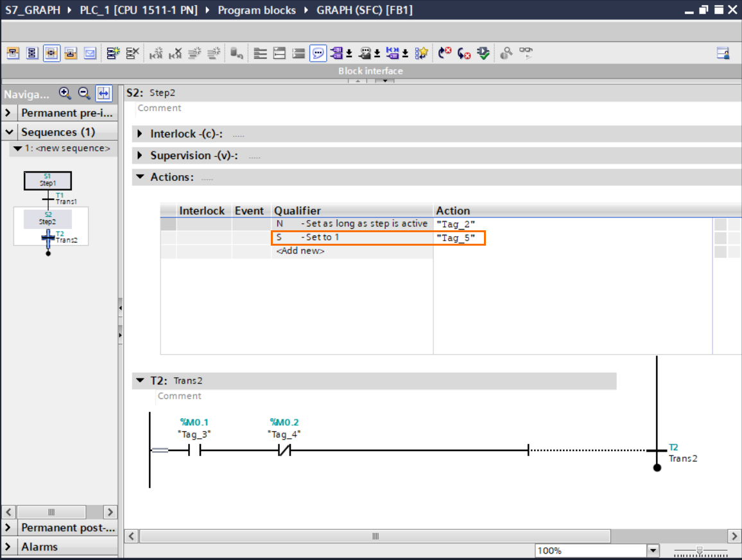Click the back arrow with red X icon

click(x=463, y=53)
